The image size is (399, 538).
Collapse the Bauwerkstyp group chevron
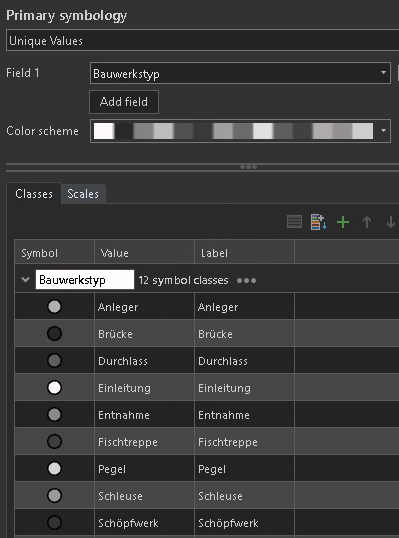click(x=25, y=280)
